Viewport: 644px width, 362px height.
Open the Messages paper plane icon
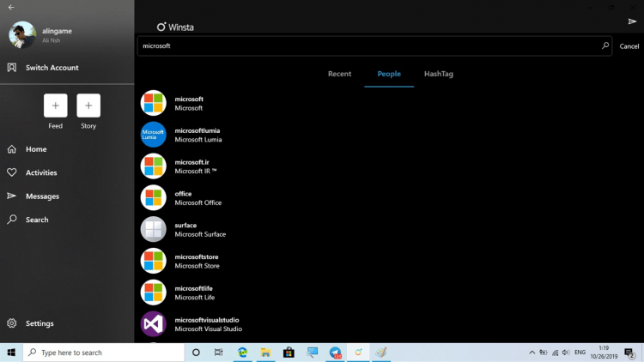click(x=11, y=196)
